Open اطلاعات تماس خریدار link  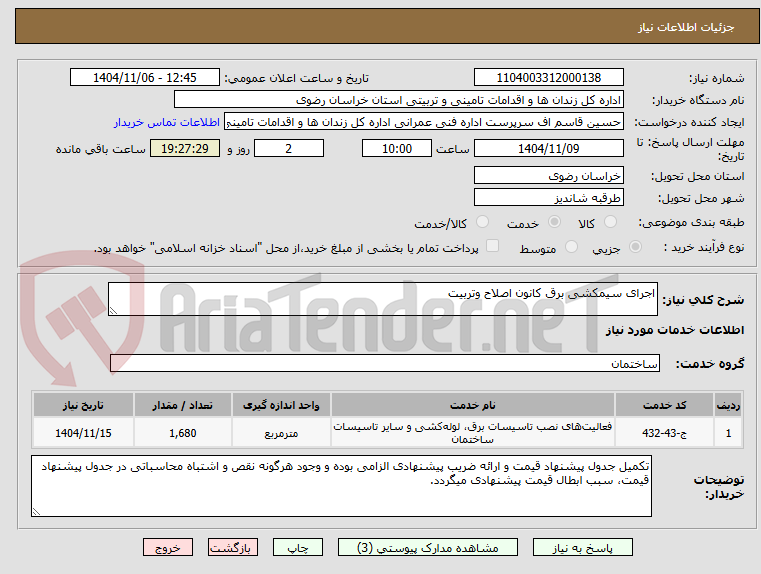(167, 122)
